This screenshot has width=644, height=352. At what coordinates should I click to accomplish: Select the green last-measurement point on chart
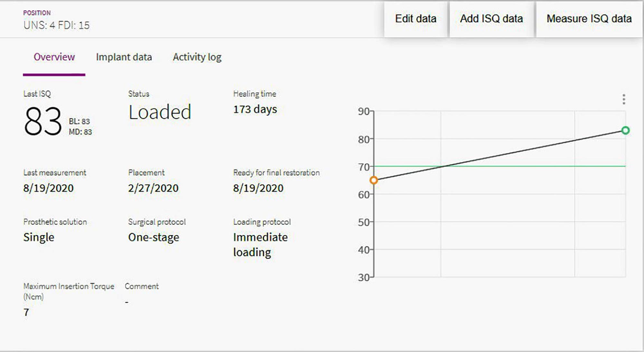pos(625,131)
